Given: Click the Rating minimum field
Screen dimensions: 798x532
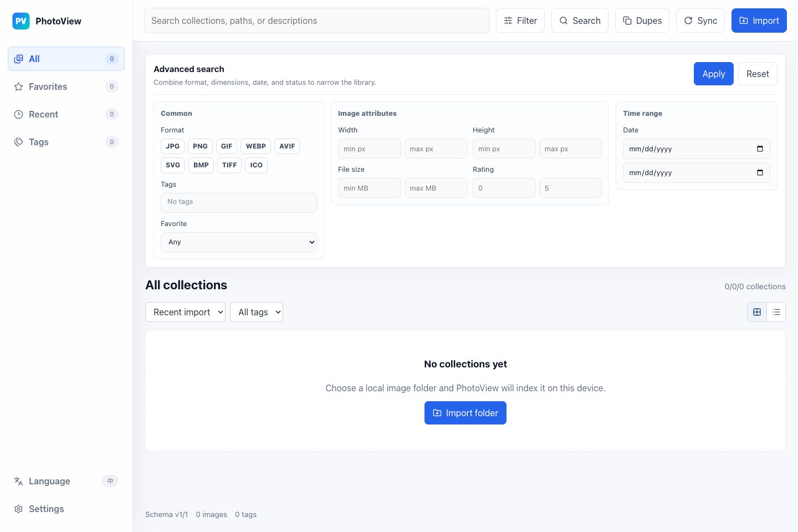Looking at the screenshot, I should (x=504, y=188).
